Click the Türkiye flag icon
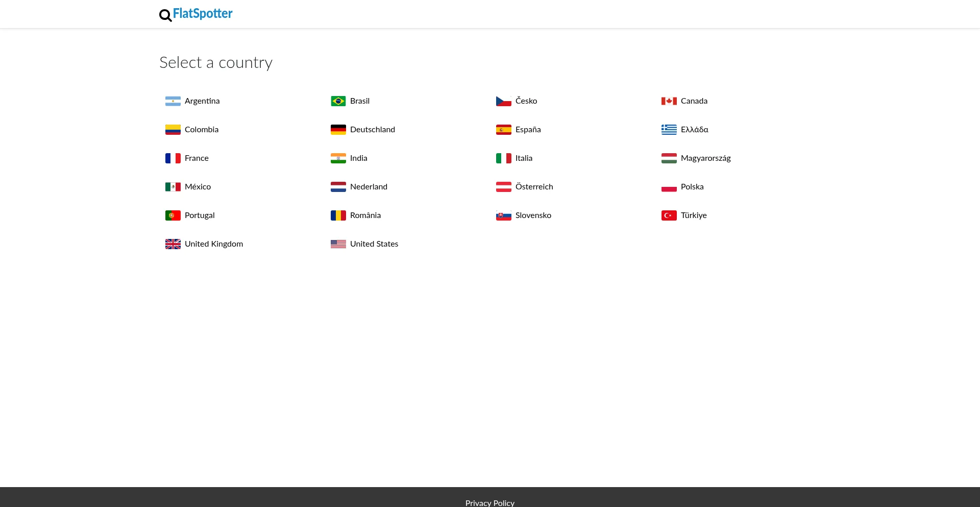Screen dimensions: 980x507 (669, 215)
